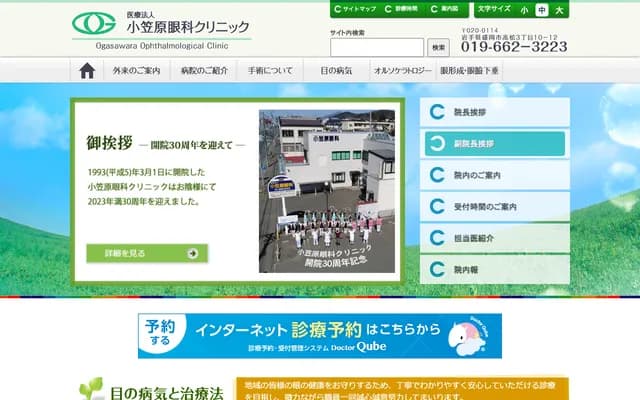Viewport: 640px width, 400px height.
Task: Select 院内報 in the side list
Action: point(495,269)
